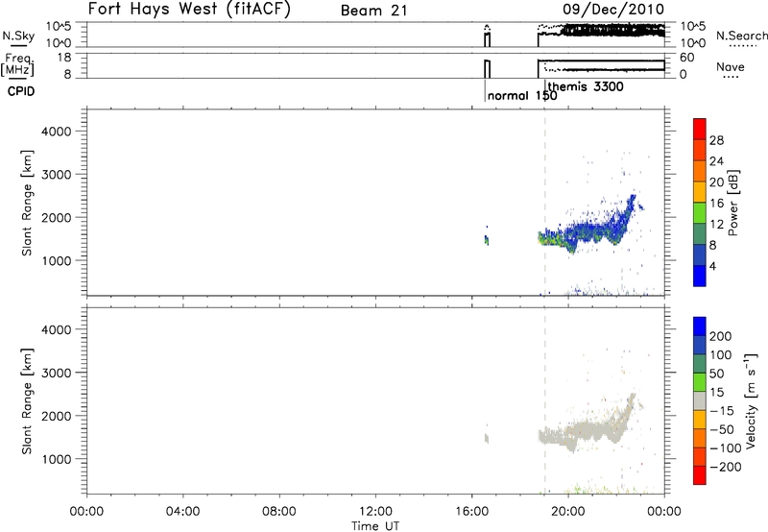768x532 pixels.
Task: Click the '200' value on velocity scale
Action: [721, 336]
